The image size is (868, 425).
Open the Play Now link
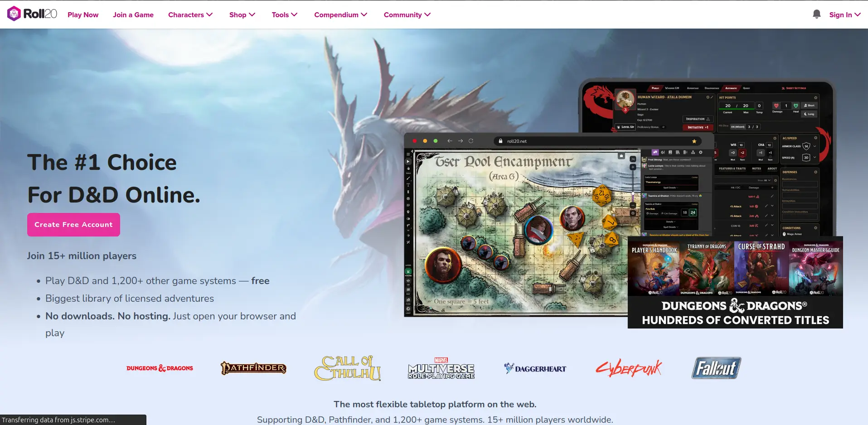[83, 14]
